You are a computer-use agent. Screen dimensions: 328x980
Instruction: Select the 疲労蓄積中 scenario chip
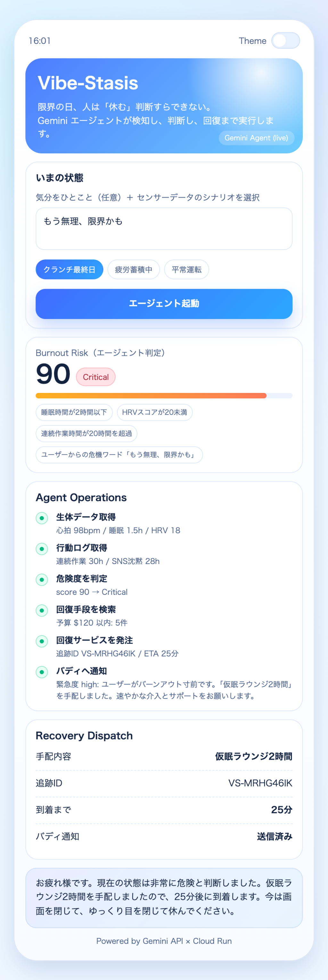click(x=134, y=269)
